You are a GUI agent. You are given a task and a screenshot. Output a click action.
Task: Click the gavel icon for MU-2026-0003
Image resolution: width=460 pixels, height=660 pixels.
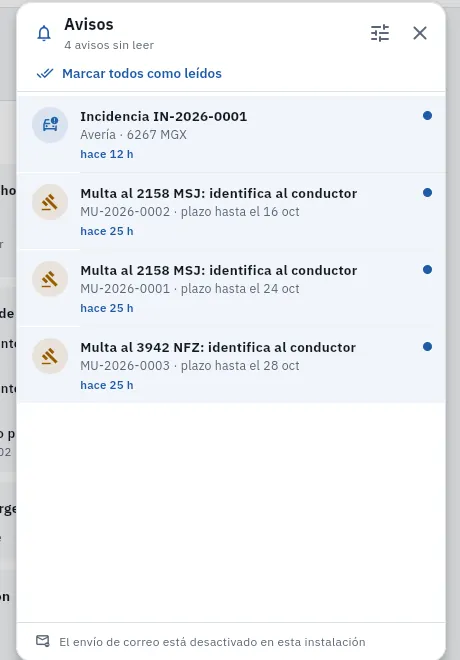(50, 356)
